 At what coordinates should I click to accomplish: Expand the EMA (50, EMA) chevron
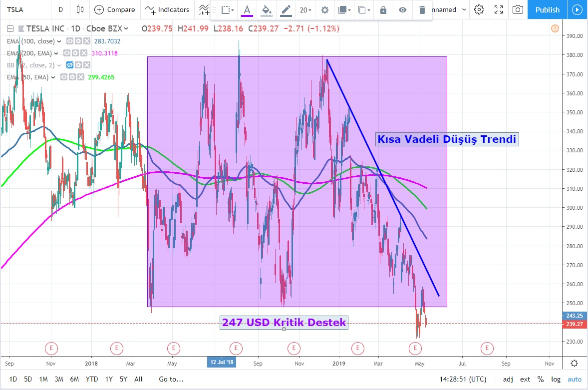53,77
